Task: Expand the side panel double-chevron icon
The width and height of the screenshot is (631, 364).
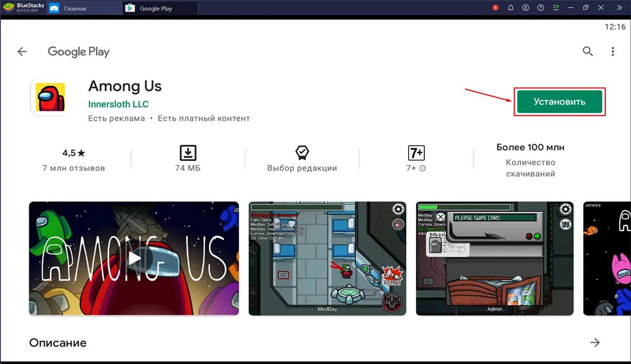Action: (x=619, y=8)
